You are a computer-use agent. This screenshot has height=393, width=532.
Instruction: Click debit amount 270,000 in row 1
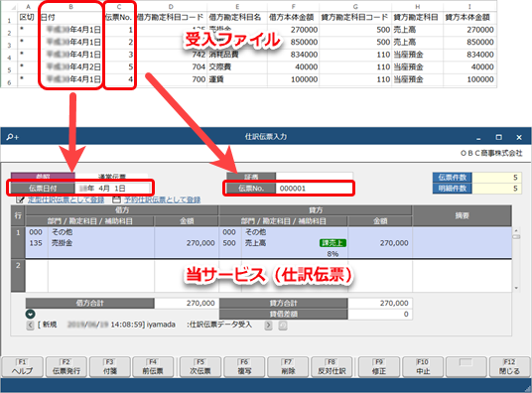[200, 243]
